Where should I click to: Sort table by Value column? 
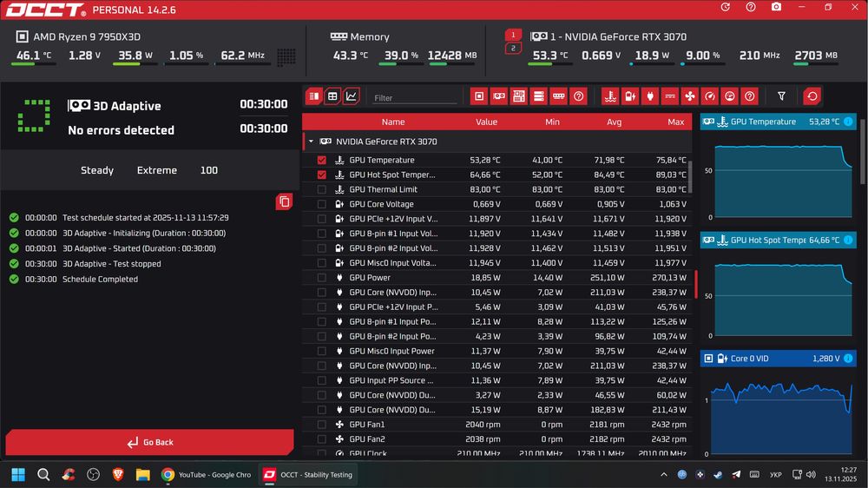tap(486, 122)
